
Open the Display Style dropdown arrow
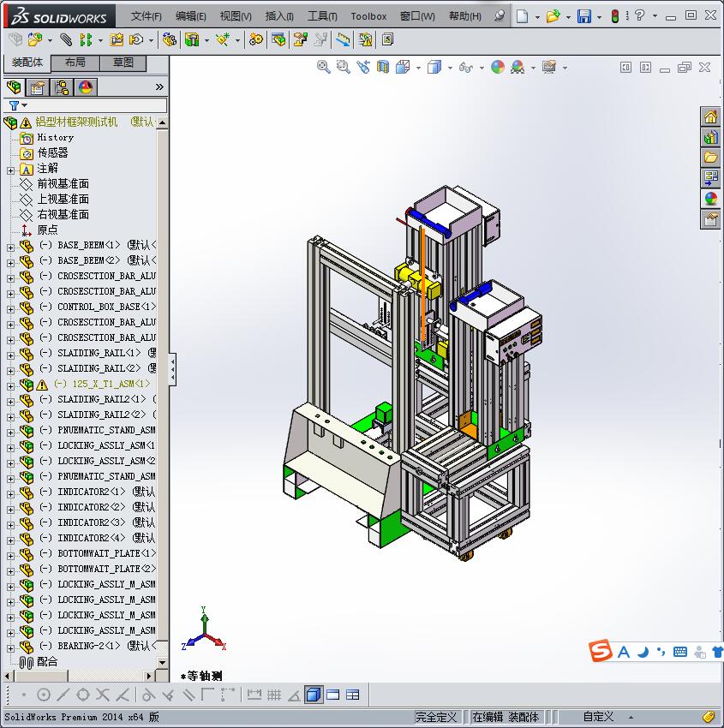[450, 68]
